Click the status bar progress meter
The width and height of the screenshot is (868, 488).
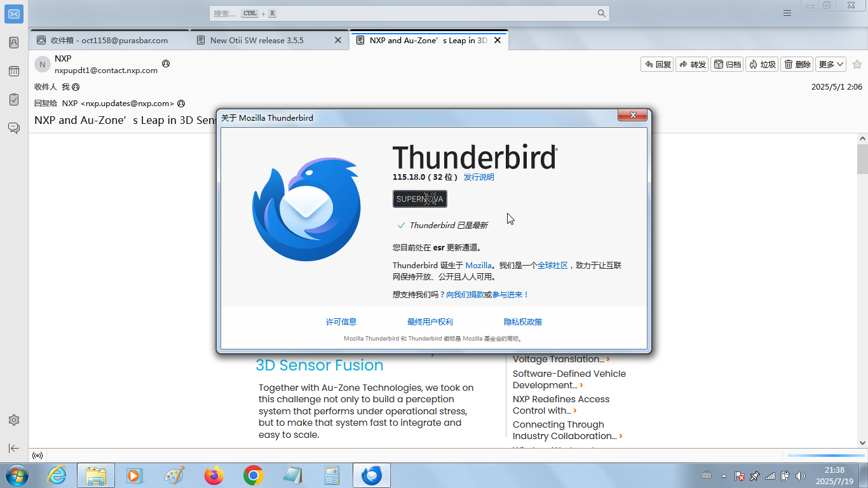point(827,456)
